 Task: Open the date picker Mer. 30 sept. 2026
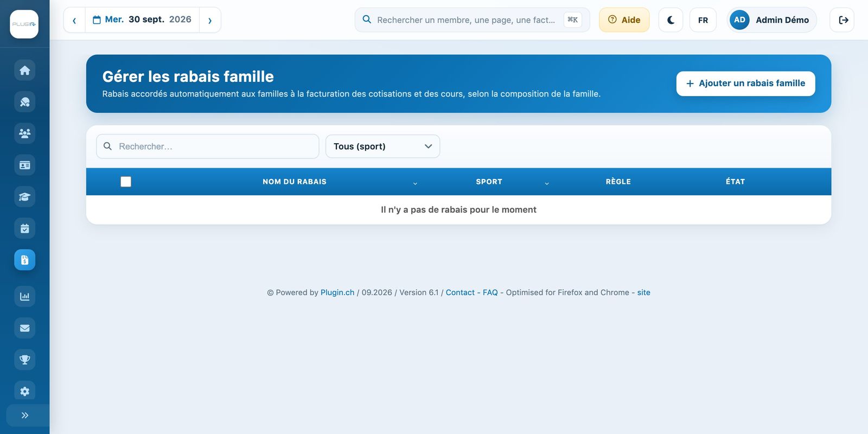click(142, 20)
